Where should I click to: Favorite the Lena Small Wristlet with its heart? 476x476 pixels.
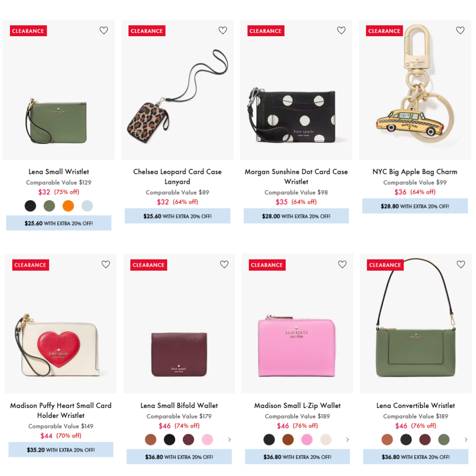(104, 30)
